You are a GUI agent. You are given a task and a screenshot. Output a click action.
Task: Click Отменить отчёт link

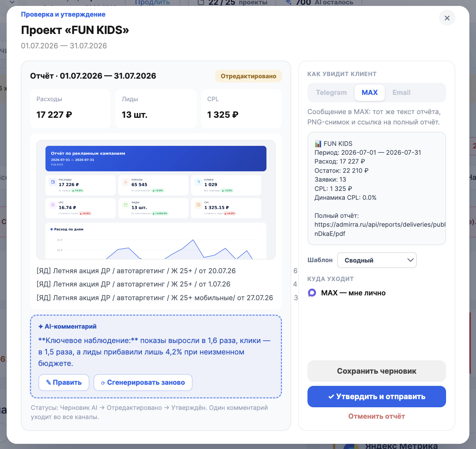377,416
